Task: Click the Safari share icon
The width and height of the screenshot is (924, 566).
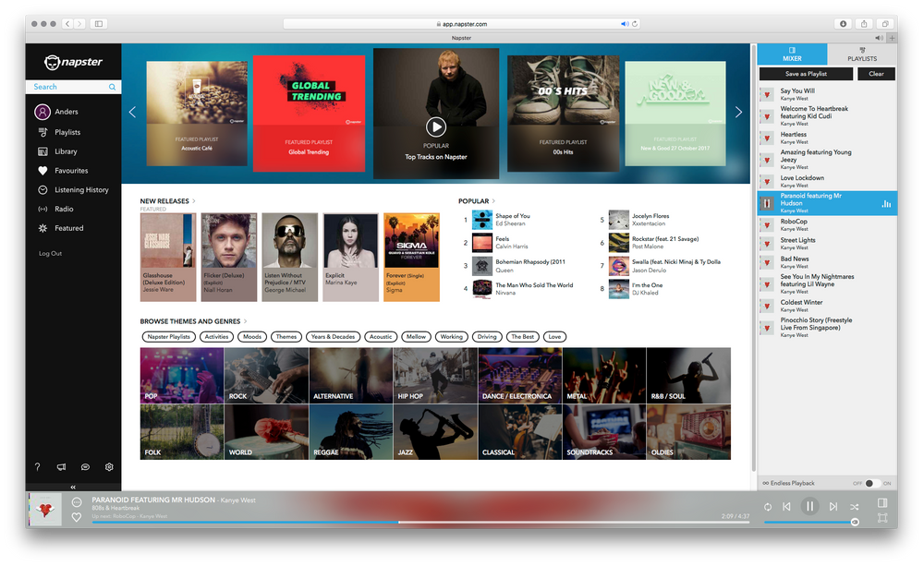Action: 864,24
